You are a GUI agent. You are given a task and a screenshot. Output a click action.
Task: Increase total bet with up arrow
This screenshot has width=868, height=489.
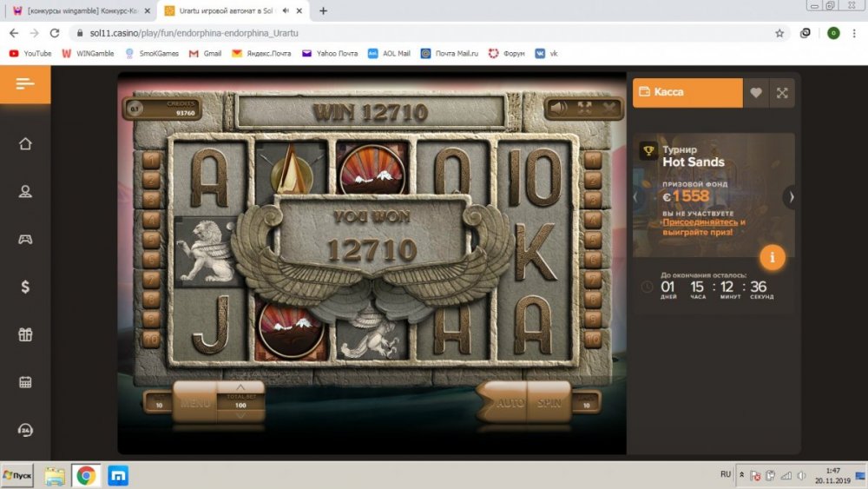pos(240,387)
